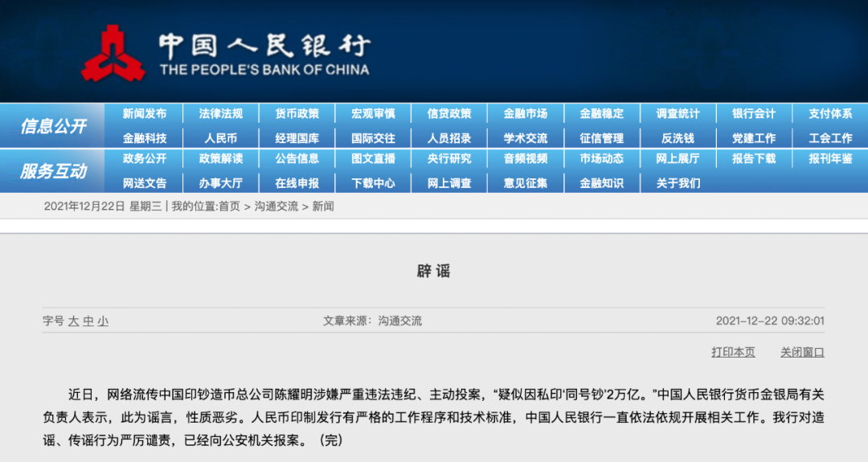This screenshot has width=868, height=462.
Task: Click 首页 in the breadcrumb
Action: 230,206
